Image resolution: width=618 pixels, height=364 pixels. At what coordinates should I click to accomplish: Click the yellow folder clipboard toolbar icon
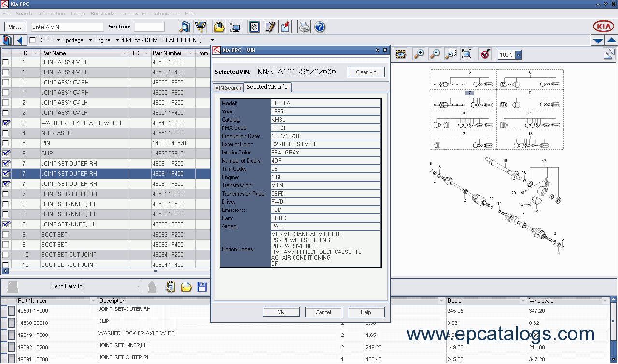pyautogui.click(x=219, y=27)
